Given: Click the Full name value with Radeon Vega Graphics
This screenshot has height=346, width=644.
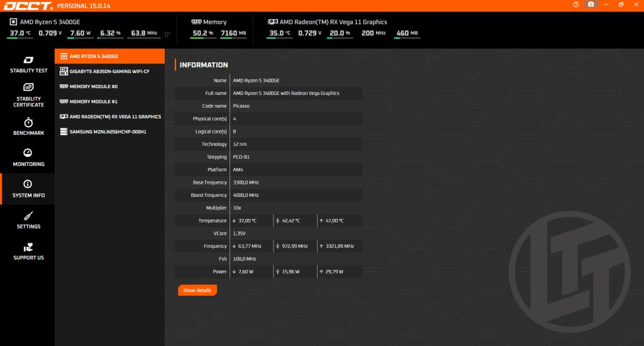Looking at the screenshot, I should coord(286,93).
